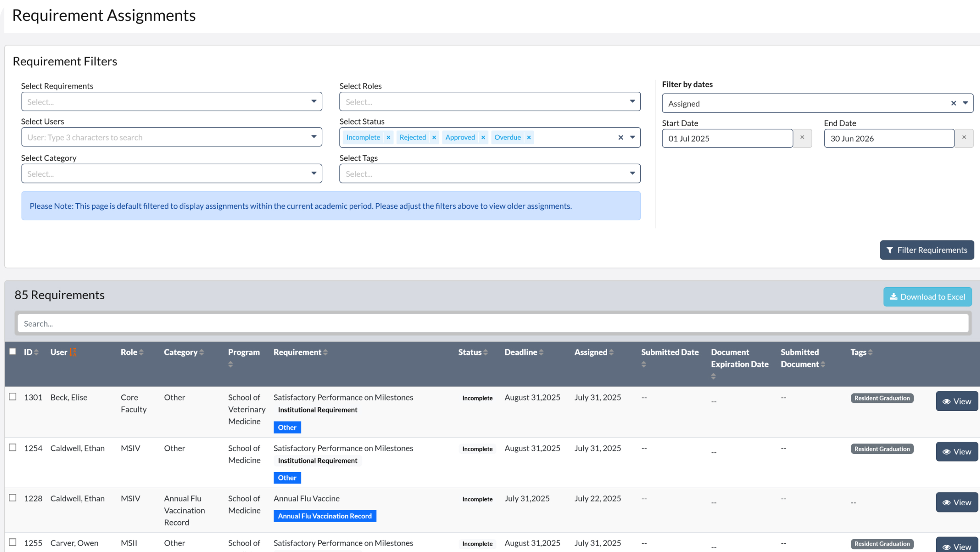
Task: Clear the End Date field
Action: [964, 138]
